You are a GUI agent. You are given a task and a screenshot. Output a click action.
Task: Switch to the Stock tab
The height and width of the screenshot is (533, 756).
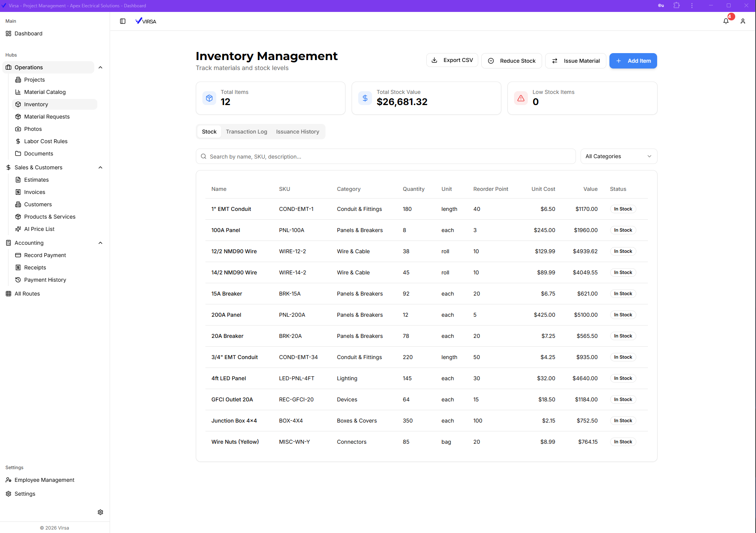209,132
